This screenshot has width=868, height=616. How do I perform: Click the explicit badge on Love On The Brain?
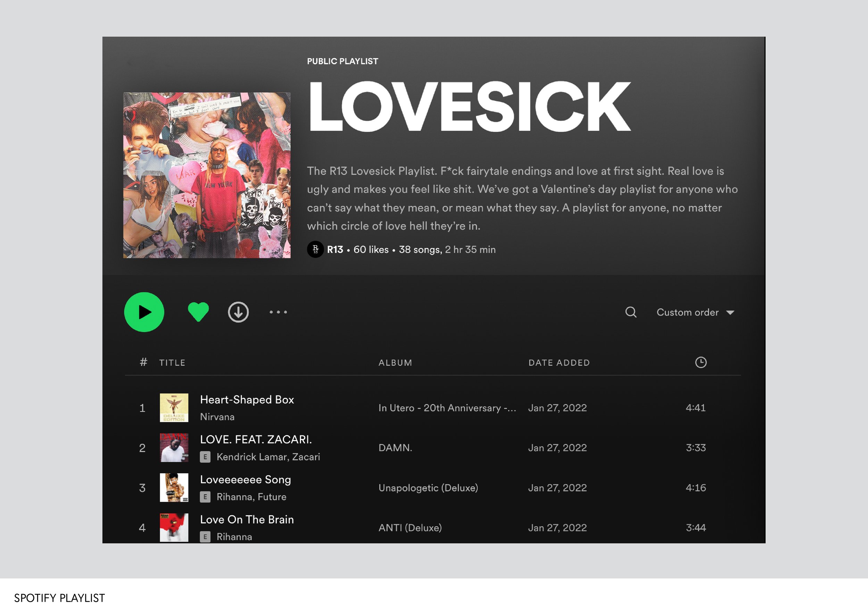point(205,537)
